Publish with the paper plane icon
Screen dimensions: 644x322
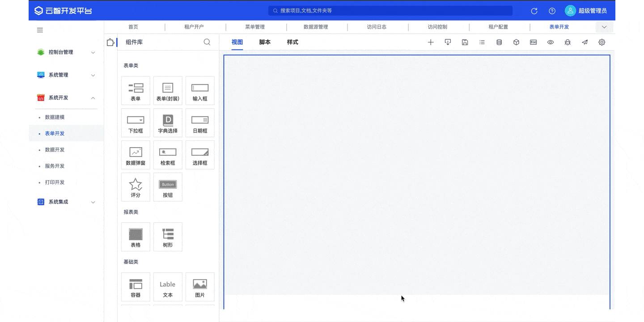pos(585,42)
